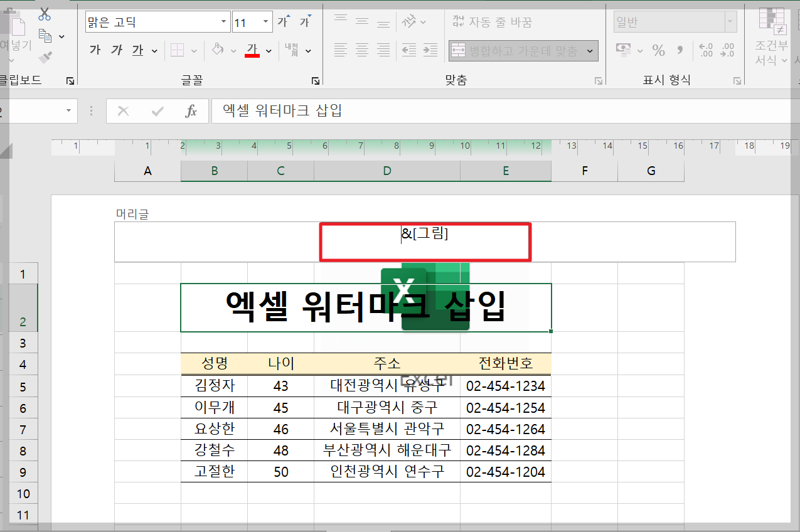Click the Borders icon in the font group

[178, 50]
